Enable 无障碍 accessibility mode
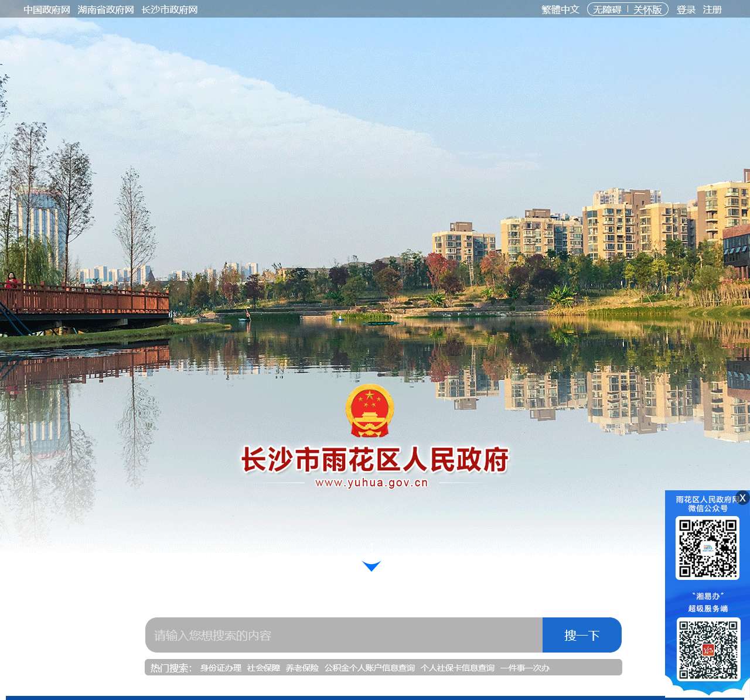 [607, 10]
